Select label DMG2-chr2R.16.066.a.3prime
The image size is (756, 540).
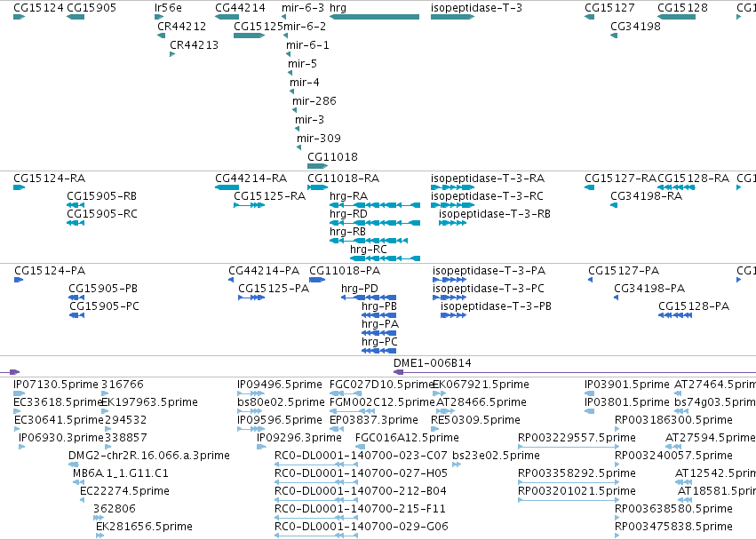click(149, 456)
